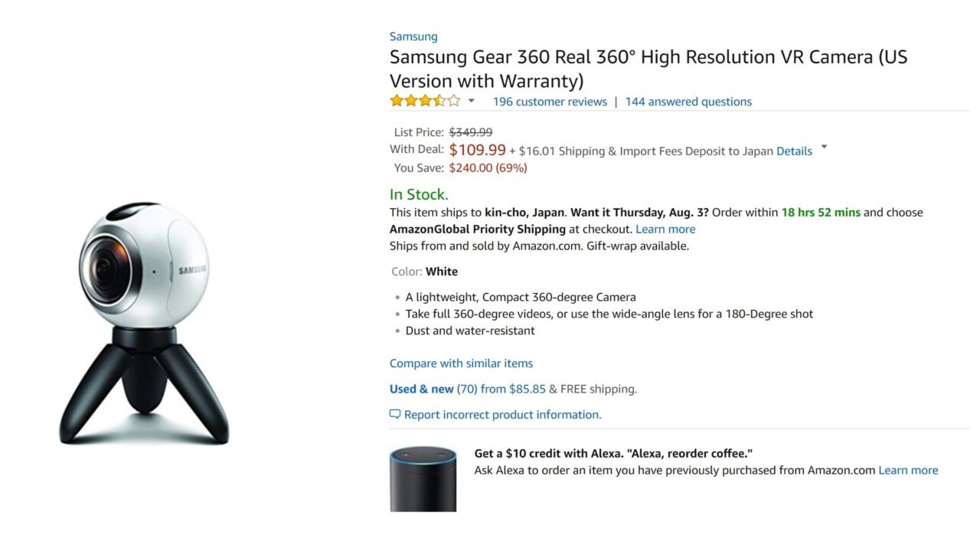Open the 196 customer reviews link
The width and height of the screenshot is (980, 551).
(550, 102)
